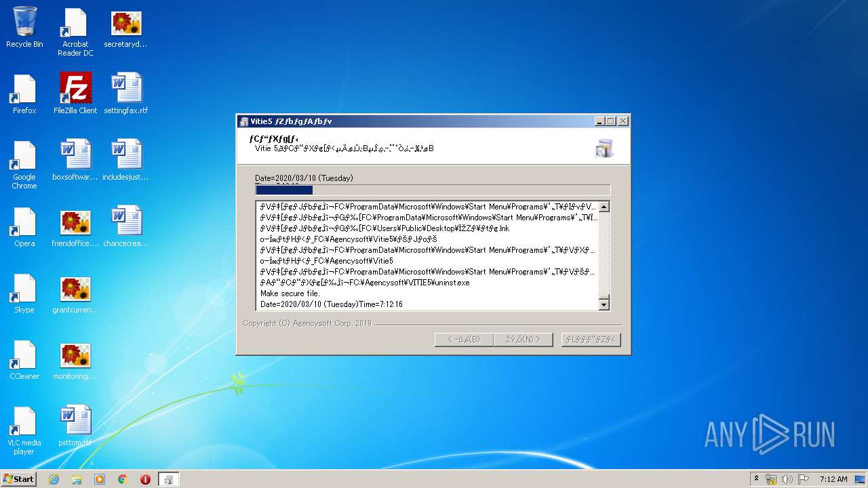This screenshot has width=868, height=488.
Task: Click the Date=2020/03/10 (Tuesday) status label
Action: pos(304,178)
